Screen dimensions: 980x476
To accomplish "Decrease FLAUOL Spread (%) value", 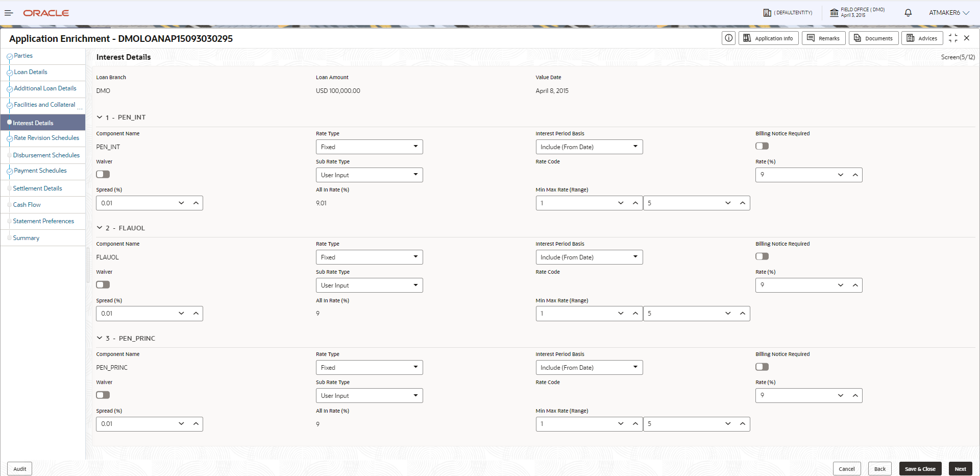I will coord(181,313).
